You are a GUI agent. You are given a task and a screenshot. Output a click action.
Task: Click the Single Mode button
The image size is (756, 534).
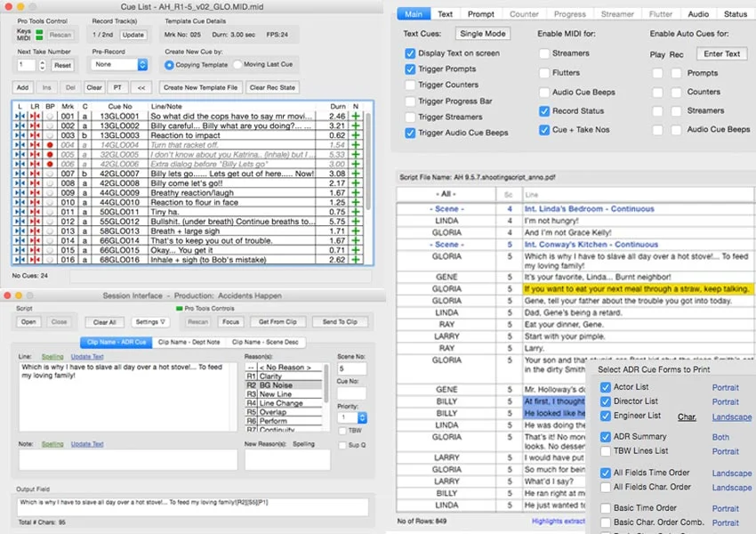[483, 34]
